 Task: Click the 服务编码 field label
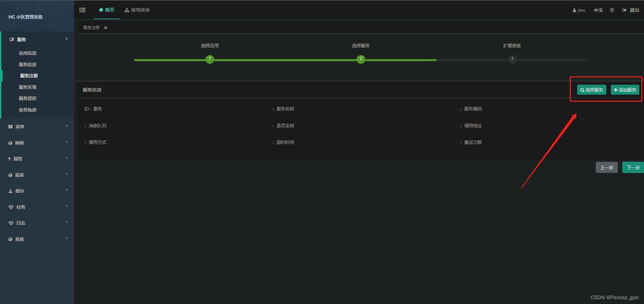(x=473, y=109)
